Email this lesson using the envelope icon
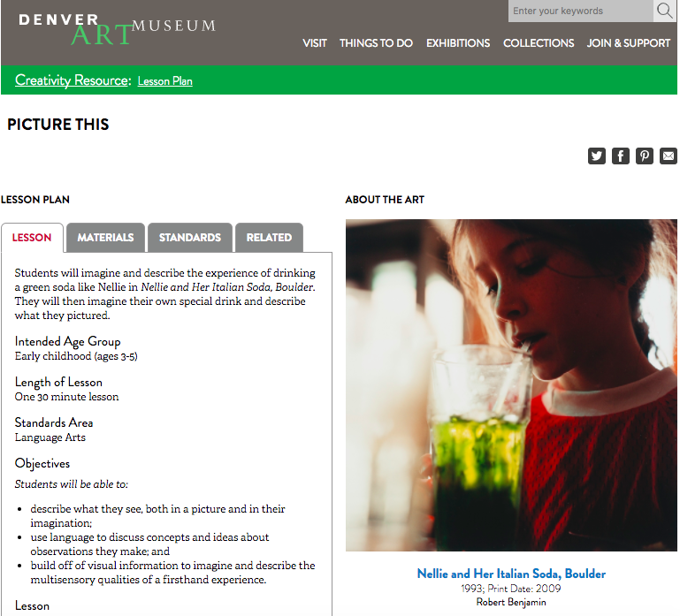The width and height of the screenshot is (680, 616). (668, 156)
